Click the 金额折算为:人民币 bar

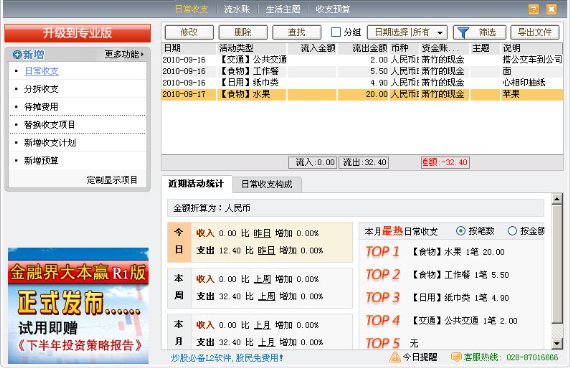coord(356,208)
